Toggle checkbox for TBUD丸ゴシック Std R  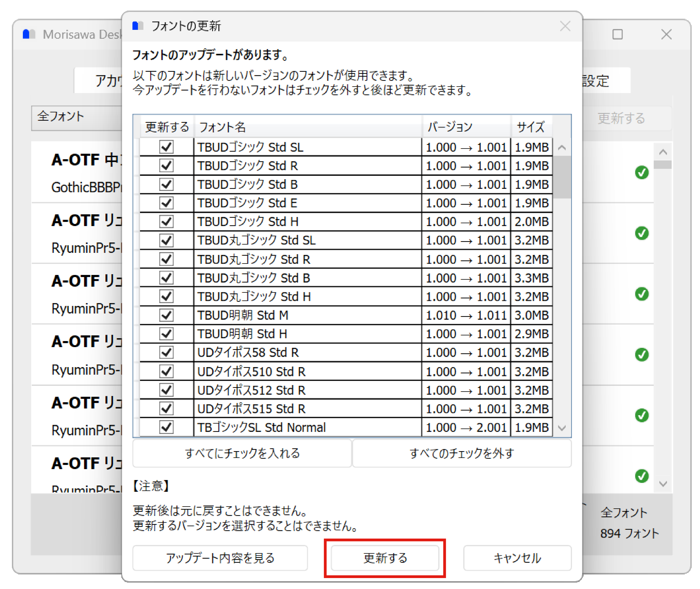click(x=166, y=259)
